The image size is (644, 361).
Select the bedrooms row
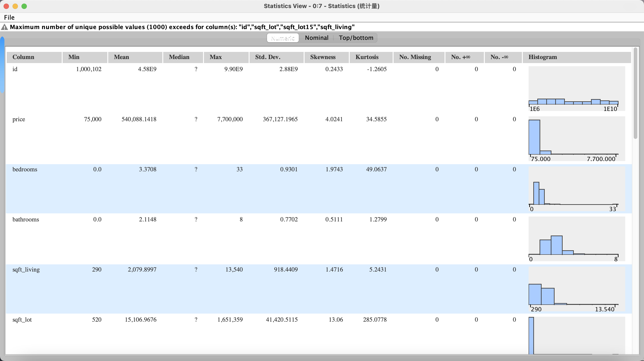(x=25, y=169)
